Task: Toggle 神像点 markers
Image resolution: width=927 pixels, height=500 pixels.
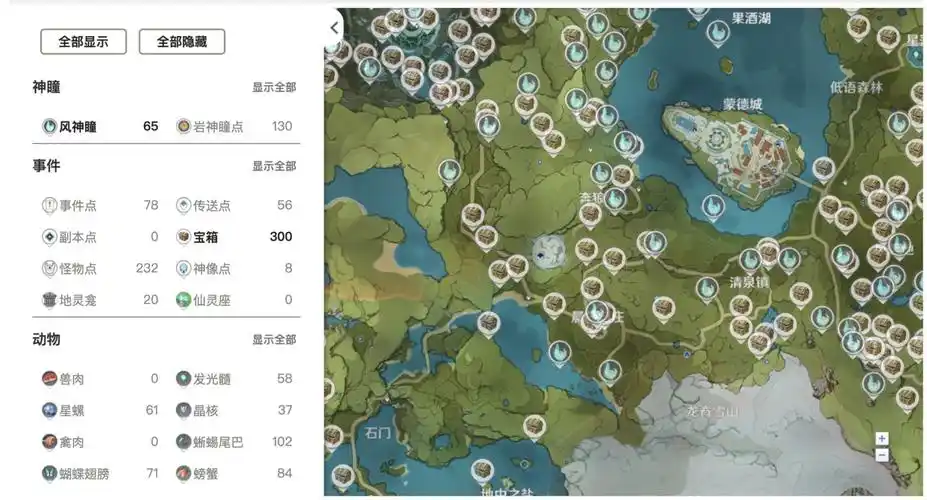Action: tap(234, 268)
